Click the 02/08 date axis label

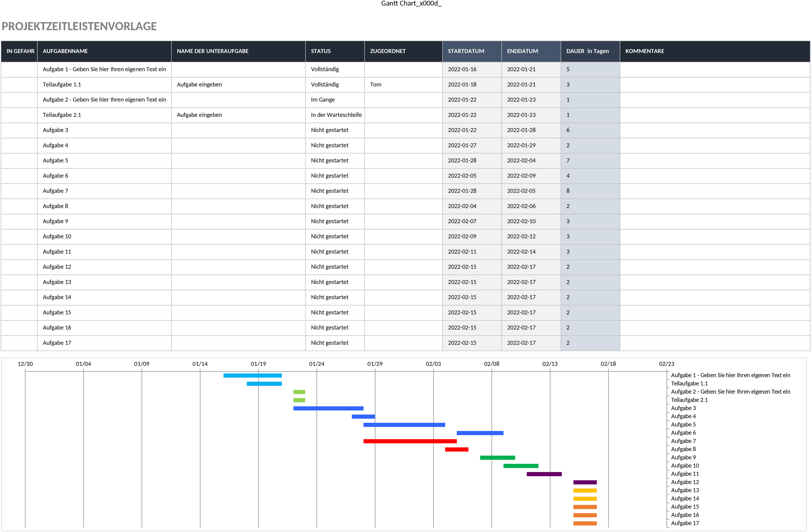pyautogui.click(x=492, y=364)
